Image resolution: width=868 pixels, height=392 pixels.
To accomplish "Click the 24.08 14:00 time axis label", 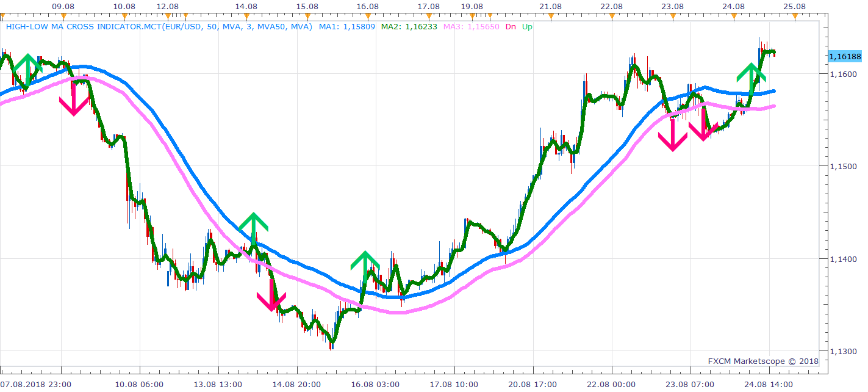I will click(x=769, y=384).
